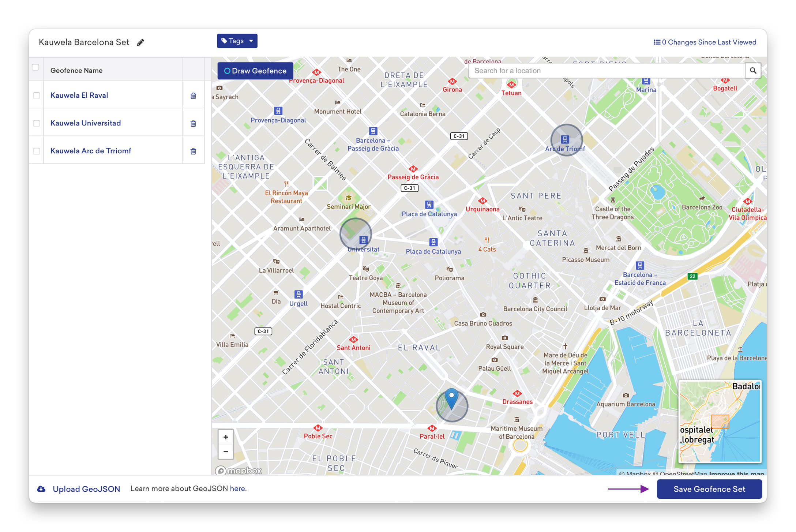Delete Kauwela Arc de Trriomf with trash icon

pyautogui.click(x=193, y=151)
